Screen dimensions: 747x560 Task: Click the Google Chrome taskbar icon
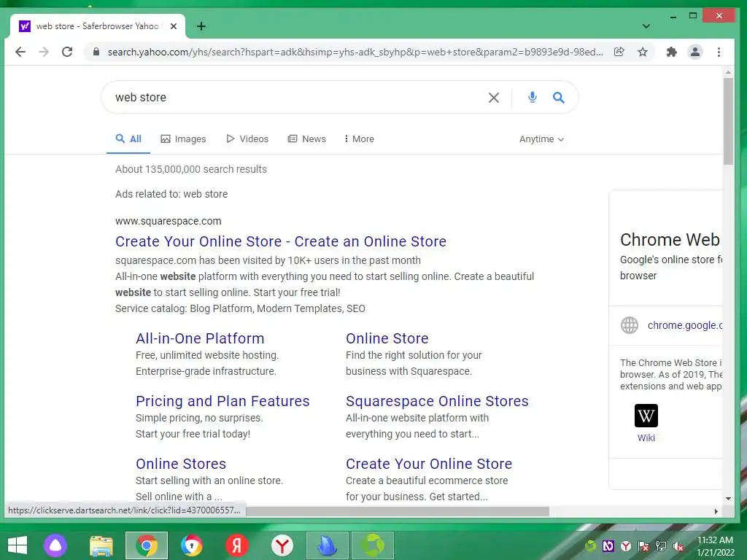(147, 545)
